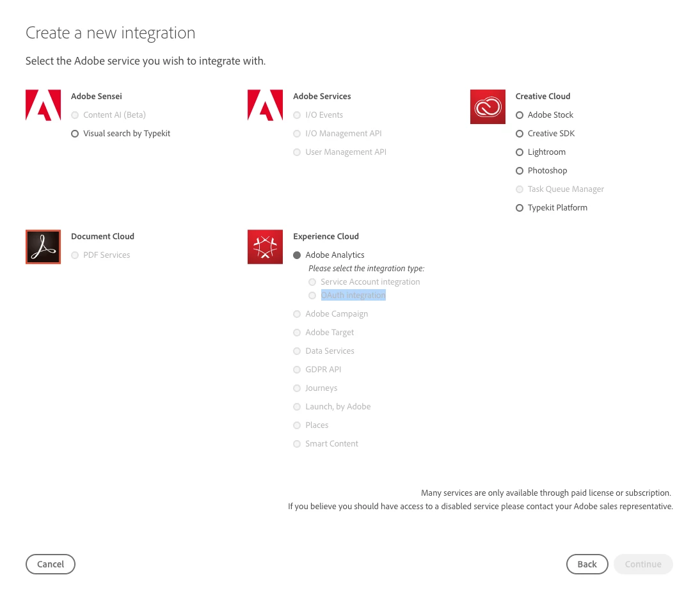The image size is (700, 600).
Task: Select the Photoshop radio button
Action: pyautogui.click(x=520, y=171)
